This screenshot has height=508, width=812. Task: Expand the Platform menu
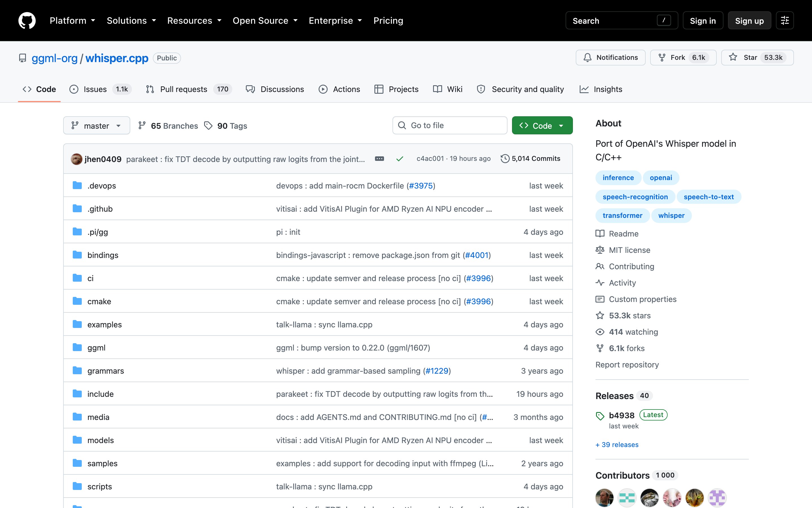coord(72,21)
